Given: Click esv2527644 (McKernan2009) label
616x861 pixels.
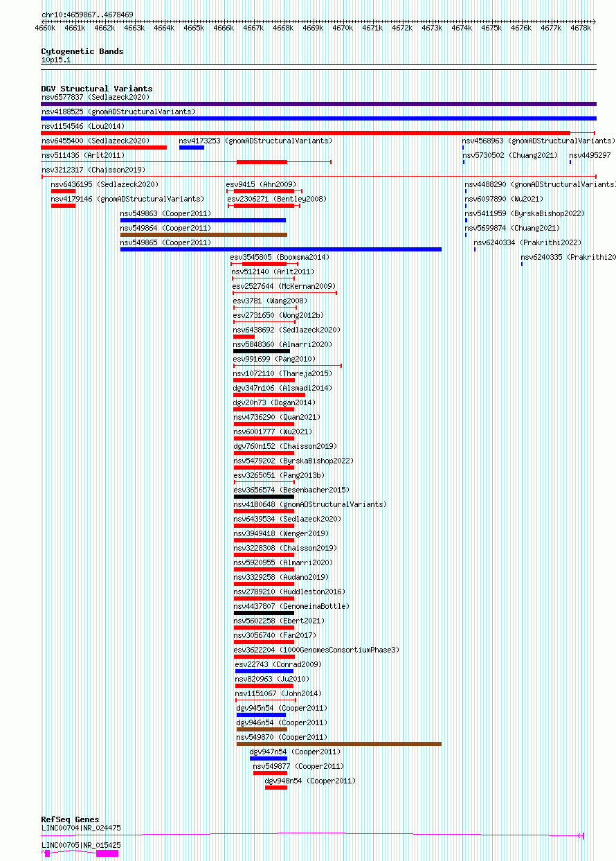Looking at the screenshot, I should [x=284, y=286].
